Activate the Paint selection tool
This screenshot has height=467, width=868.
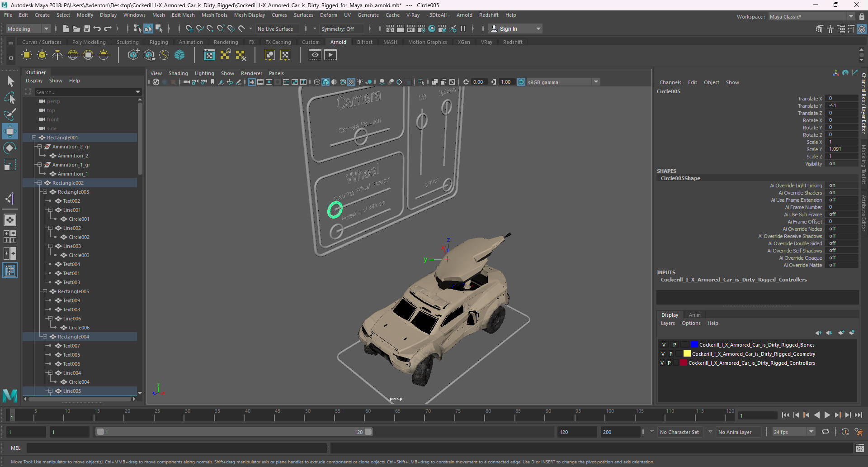(x=10, y=114)
